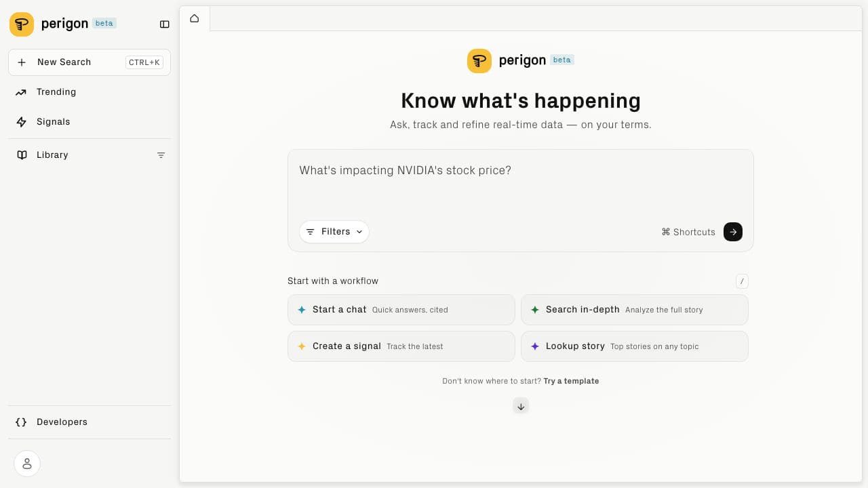Open the user profile avatar

27,464
